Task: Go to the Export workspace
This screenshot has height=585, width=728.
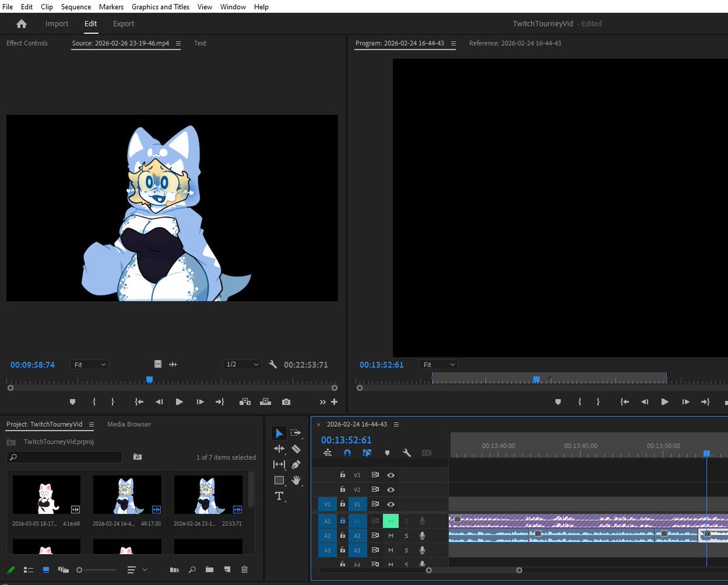Action: click(x=124, y=24)
